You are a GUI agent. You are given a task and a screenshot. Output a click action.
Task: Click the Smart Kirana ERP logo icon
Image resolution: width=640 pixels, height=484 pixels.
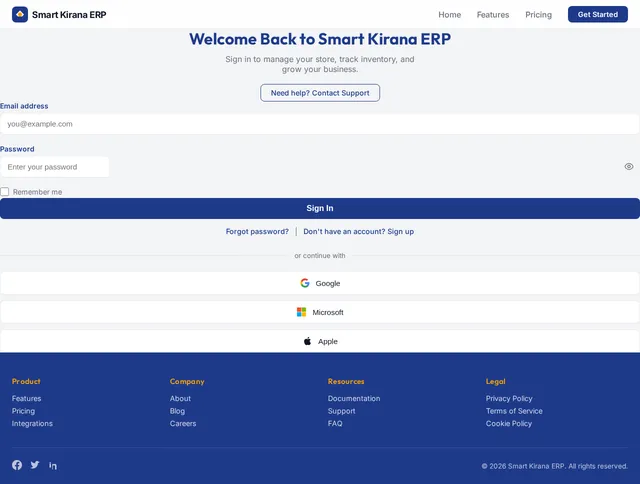point(20,14)
